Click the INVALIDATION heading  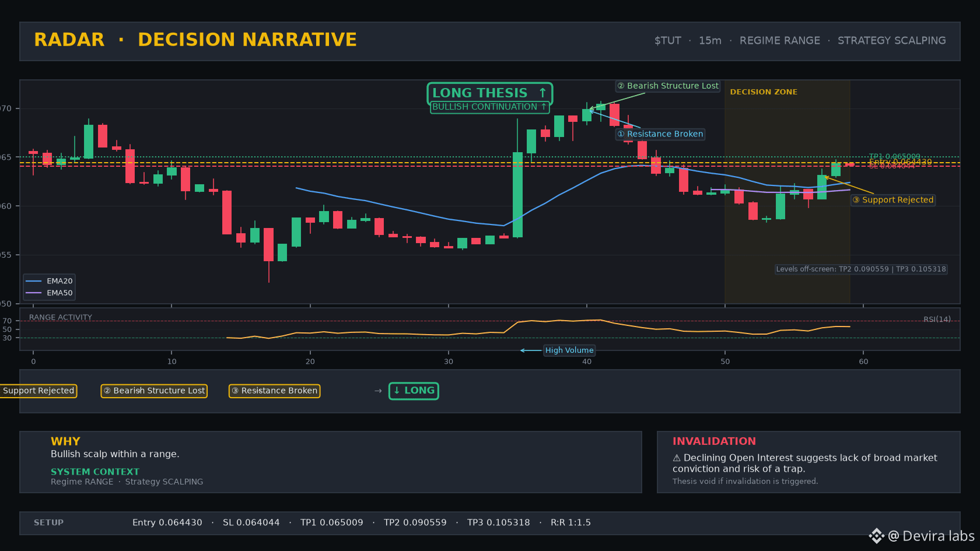714,441
